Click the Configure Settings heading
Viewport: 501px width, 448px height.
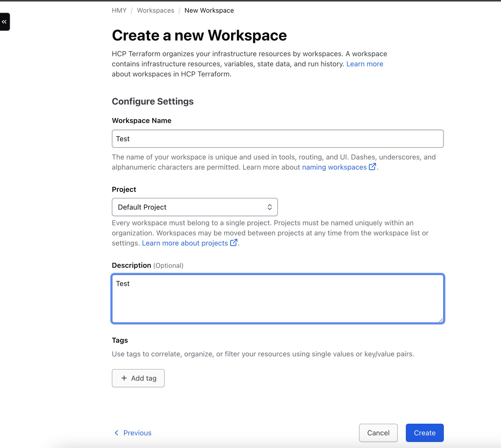coord(153,101)
